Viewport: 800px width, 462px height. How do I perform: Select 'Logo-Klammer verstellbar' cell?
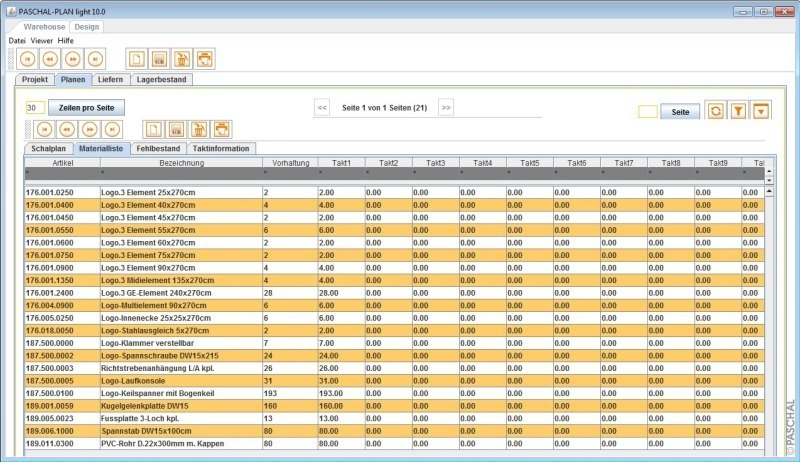coord(182,343)
